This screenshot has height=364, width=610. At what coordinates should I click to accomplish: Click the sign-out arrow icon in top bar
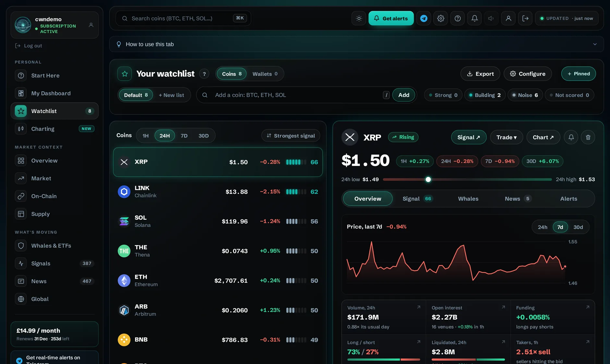click(525, 18)
